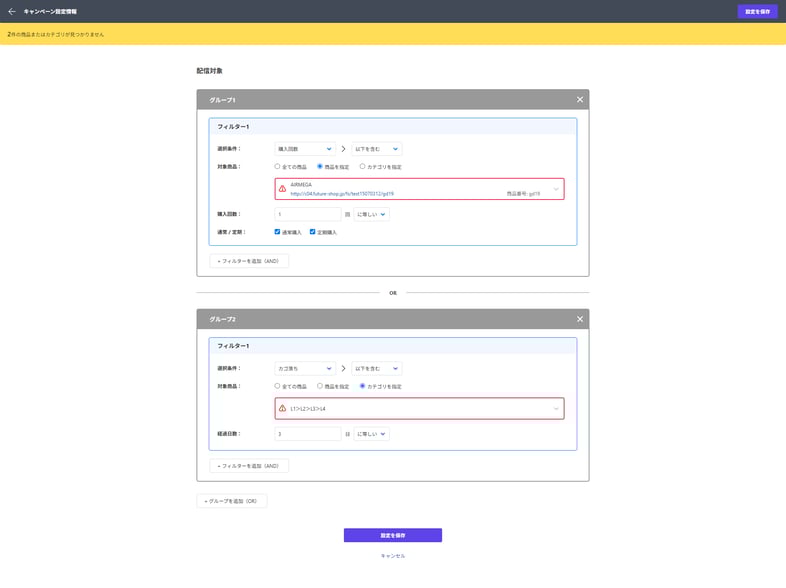
Task: Click the purchase count input in グループ1
Action: tap(308, 214)
